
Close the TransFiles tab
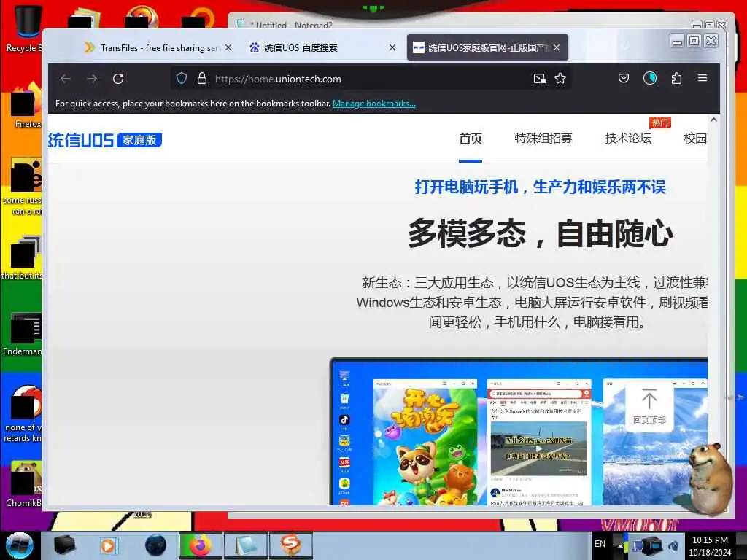[x=228, y=47]
